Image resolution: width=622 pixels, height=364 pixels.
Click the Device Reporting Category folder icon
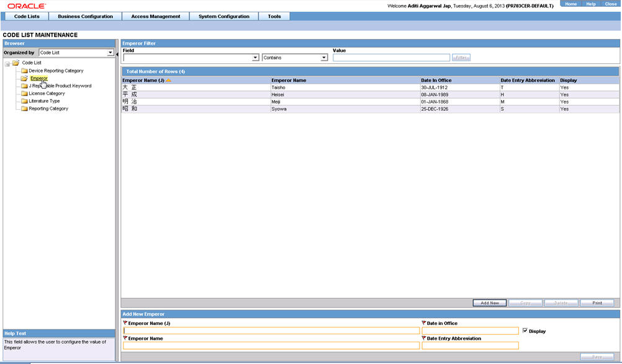click(24, 71)
